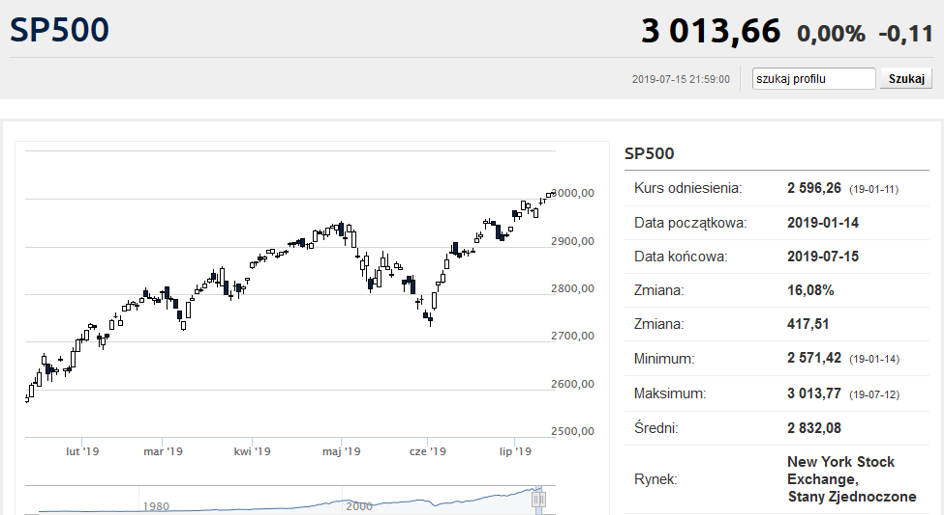Click the March low candlestick near 2700
Image resolution: width=945 pixels, height=515 pixels.
pyautogui.click(x=183, y=325)
